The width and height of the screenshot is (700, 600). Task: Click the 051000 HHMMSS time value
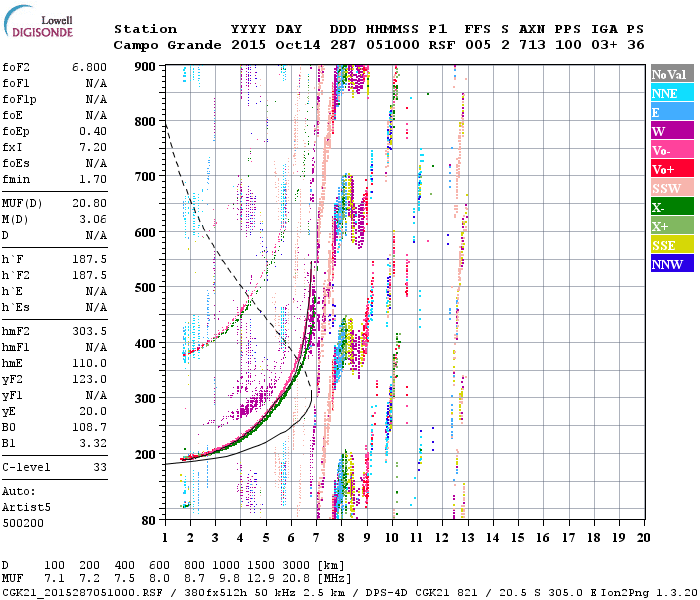click(393, 45)
